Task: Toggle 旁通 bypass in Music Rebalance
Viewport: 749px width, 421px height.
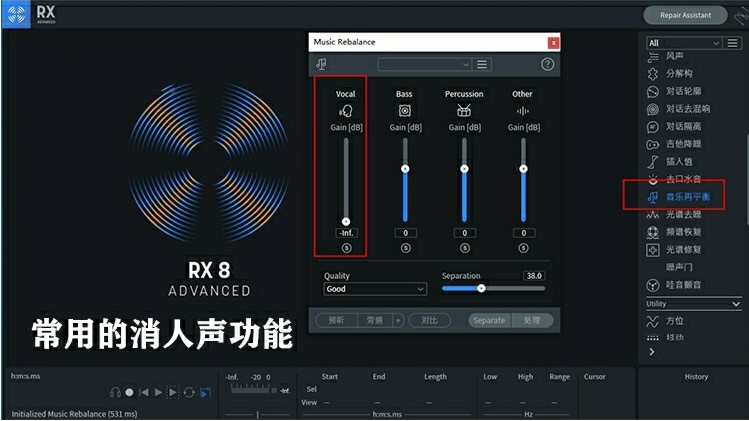Action: pos(374,320)
